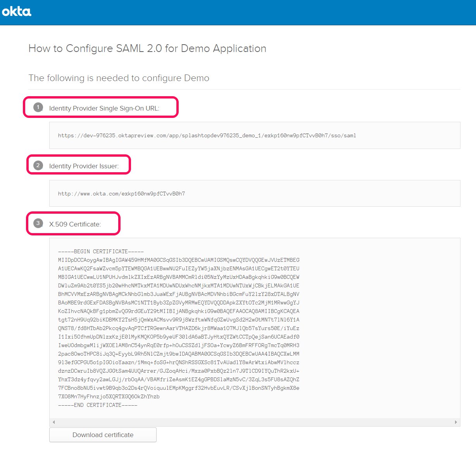
Task: Click the END CERTIFICATE line
Action: (98, 405)
